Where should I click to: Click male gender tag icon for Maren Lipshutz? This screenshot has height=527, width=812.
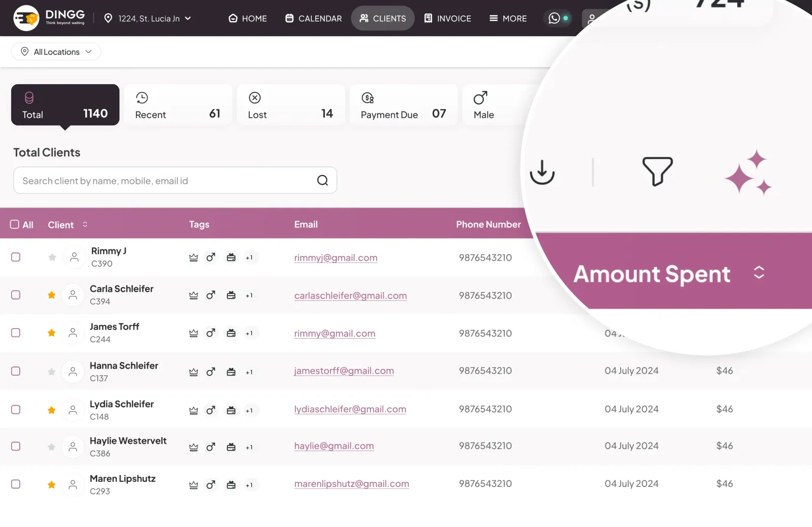[x=211, y=485]
